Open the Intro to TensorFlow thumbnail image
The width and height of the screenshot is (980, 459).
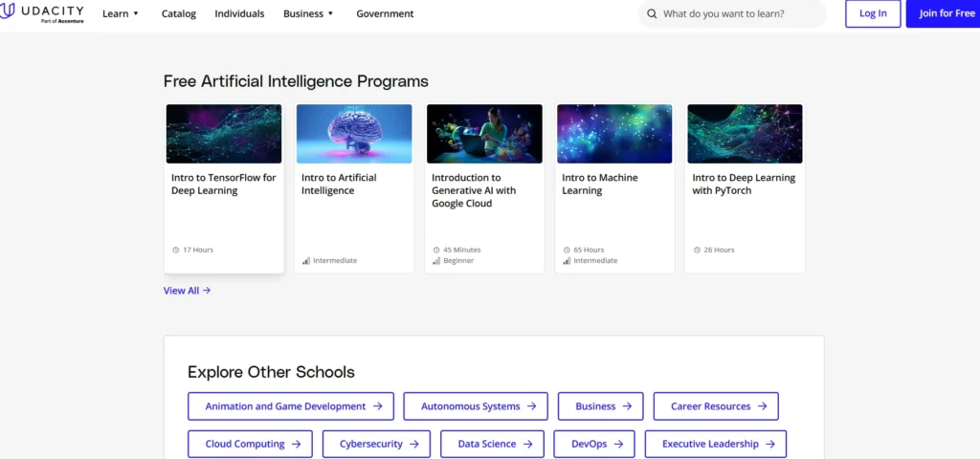click(224, 134)
